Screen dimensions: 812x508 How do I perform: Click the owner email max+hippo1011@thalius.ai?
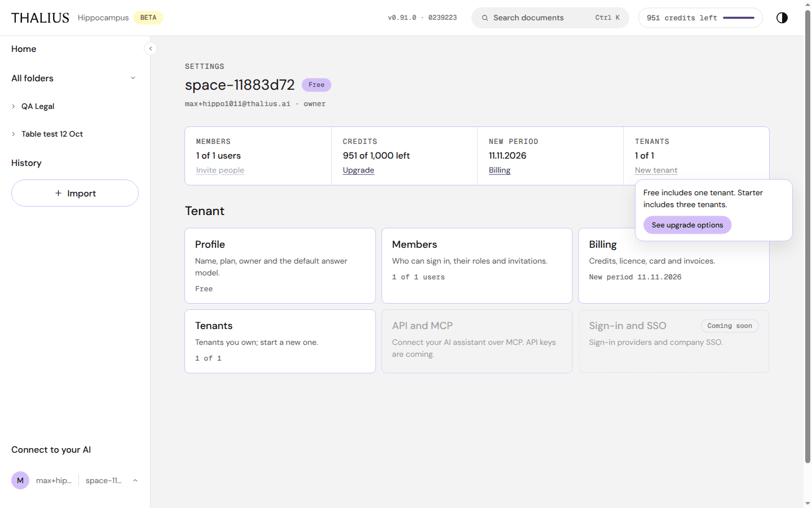(x=238, y=104)
